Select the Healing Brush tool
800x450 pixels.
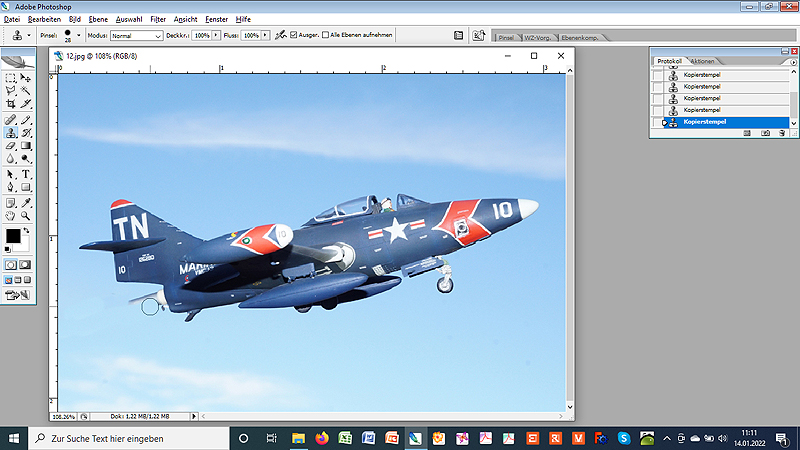tap(11, 120)
